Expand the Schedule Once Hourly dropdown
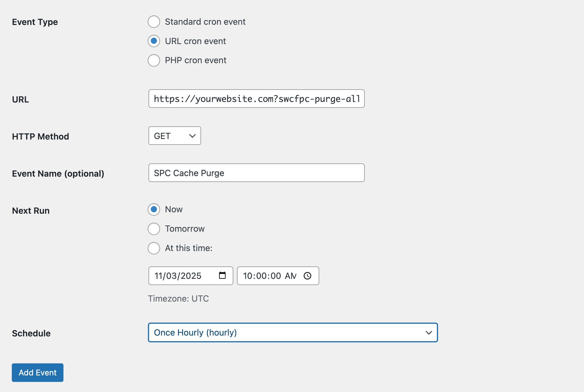Screen dimensions: 584x392 point(293,333)
